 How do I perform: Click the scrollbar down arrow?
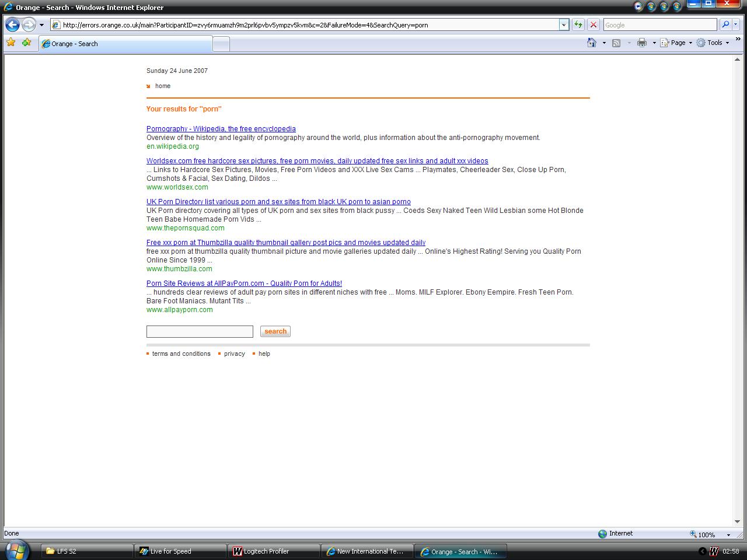[738, 521]
